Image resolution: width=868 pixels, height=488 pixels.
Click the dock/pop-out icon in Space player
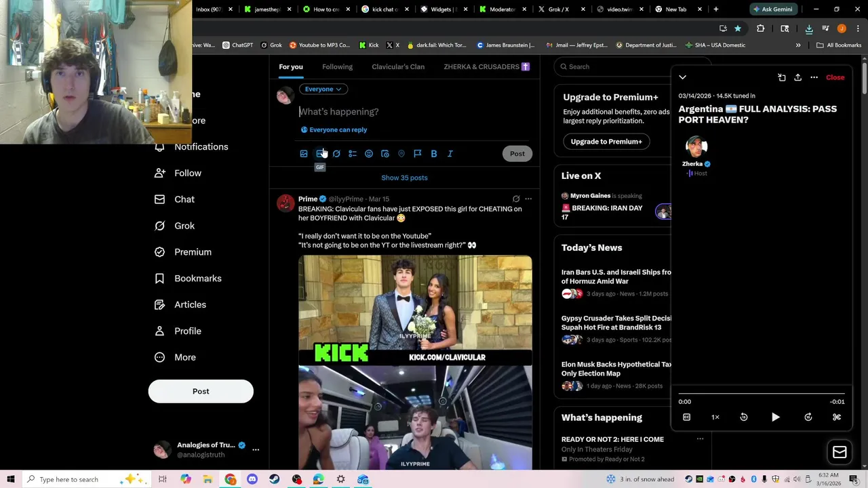(x=782, y=77)
